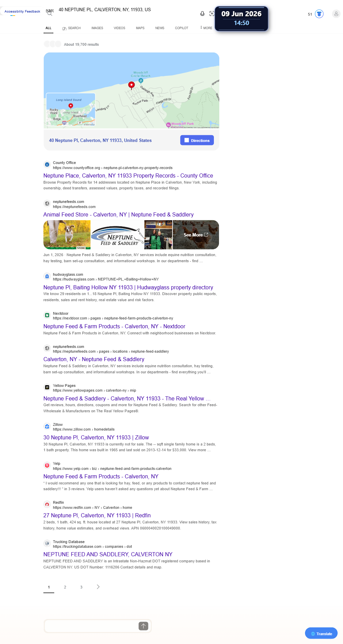Open Accessibility Feedback link
The height and width of the screenshot is (644, 343).
[x=22, y=12]
